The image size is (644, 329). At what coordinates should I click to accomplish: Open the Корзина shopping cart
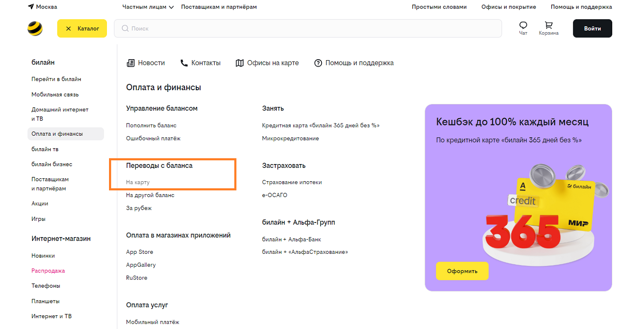pyautogui.click(x=549, y=28)
